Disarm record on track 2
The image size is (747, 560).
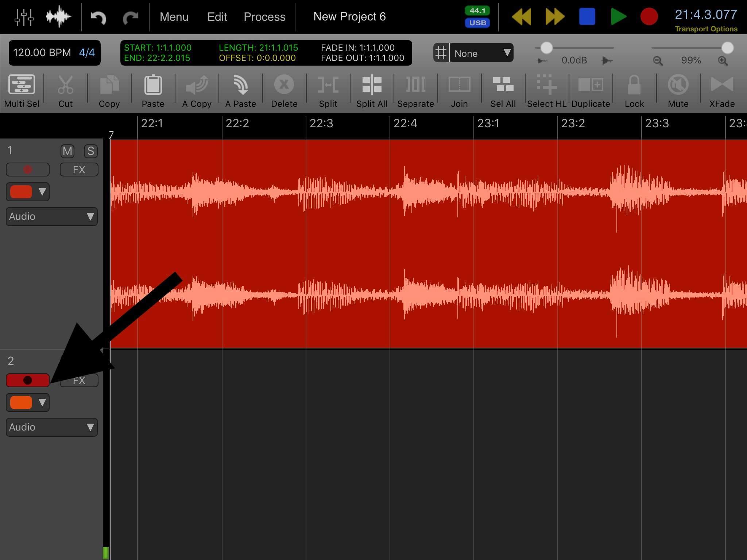(x=28, y=380)
